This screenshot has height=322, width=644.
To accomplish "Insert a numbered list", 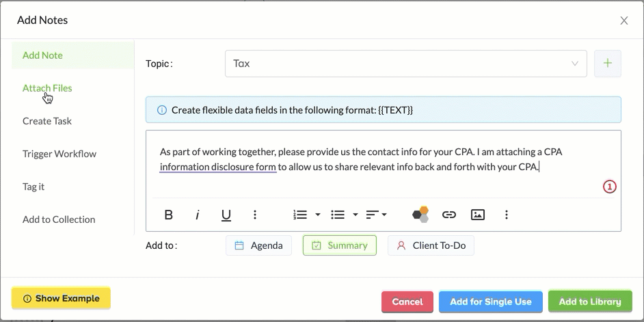I will point(300,215).
